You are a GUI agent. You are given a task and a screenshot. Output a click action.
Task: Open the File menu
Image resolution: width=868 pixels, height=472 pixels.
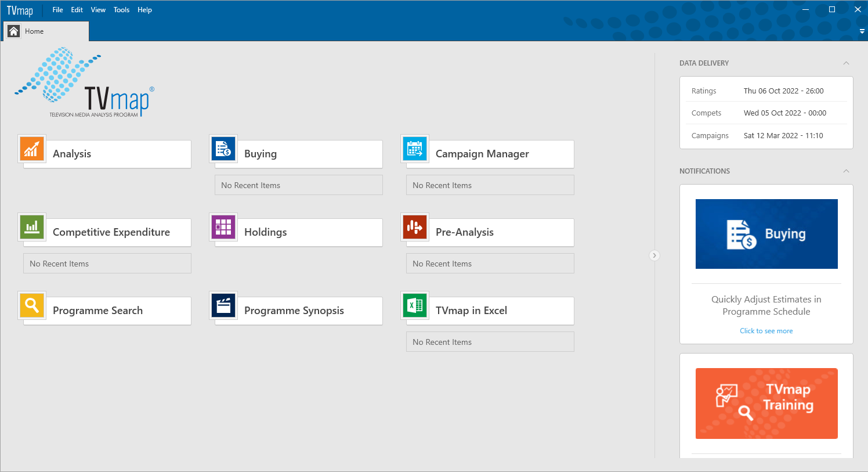(x=57, y=10)
